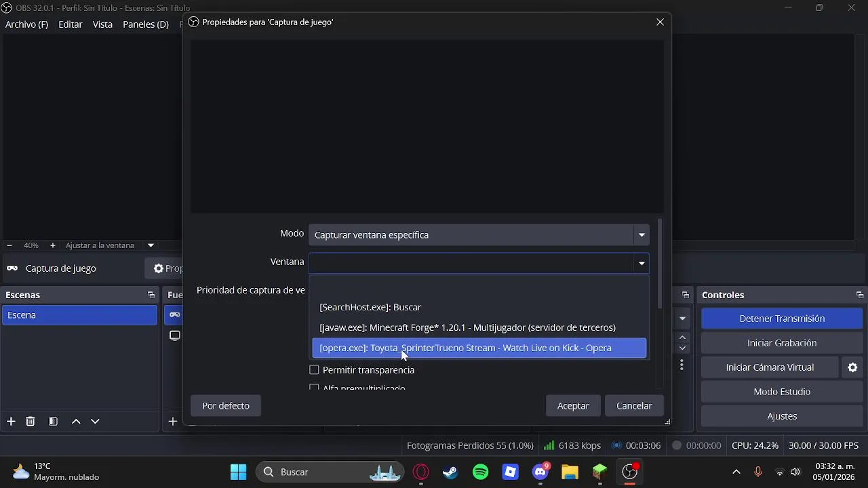Open the Minecraft icon in the taskbar
Image resolution: width=868 pixels, height=488 pixels.
pyautogui.click(x=600, y=472)
